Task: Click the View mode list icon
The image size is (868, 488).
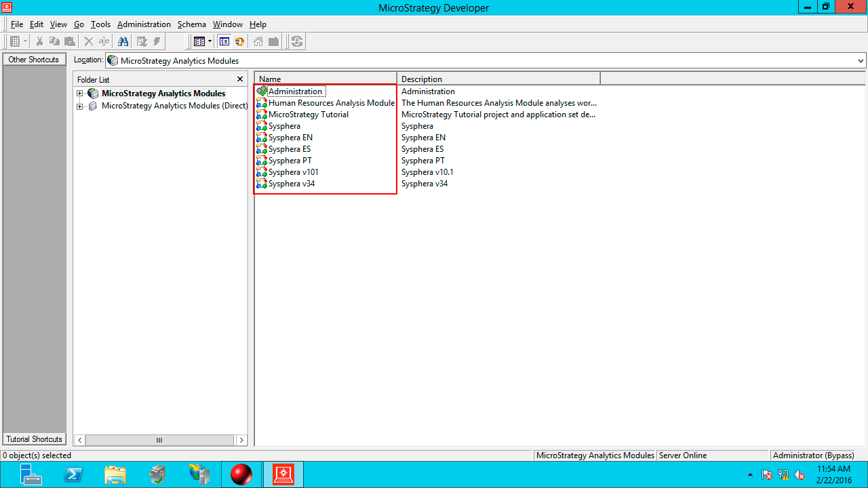Action: (x=199, y=41)
